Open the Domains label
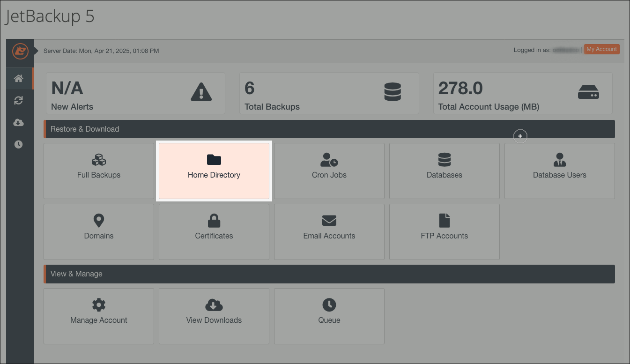 coord(99,236)
